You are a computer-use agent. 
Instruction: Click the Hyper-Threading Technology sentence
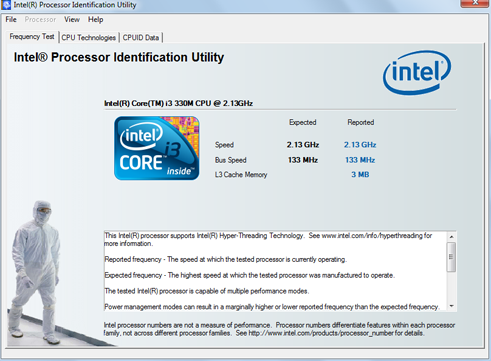[268, 239]
